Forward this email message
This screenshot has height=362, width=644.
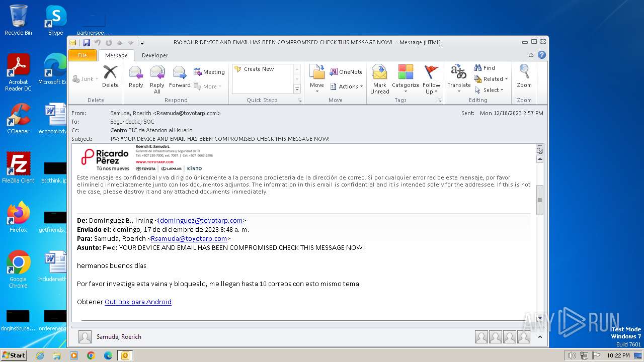tap(180, 77)
